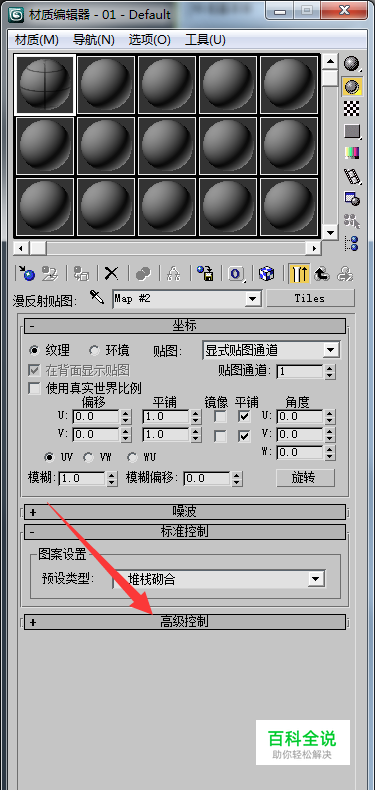Open the 选项(O) menu
This screenshot has width=375, height=790.
tap(150, 40)
